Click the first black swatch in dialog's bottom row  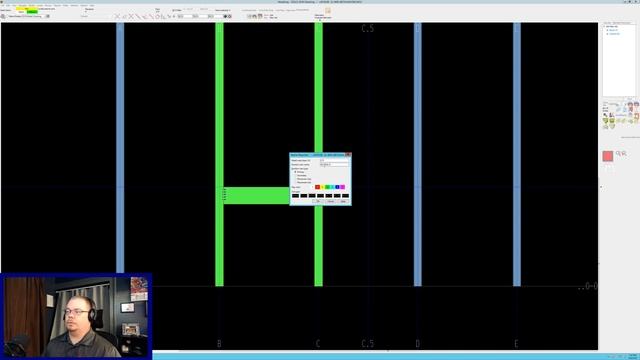click(296, 196)
